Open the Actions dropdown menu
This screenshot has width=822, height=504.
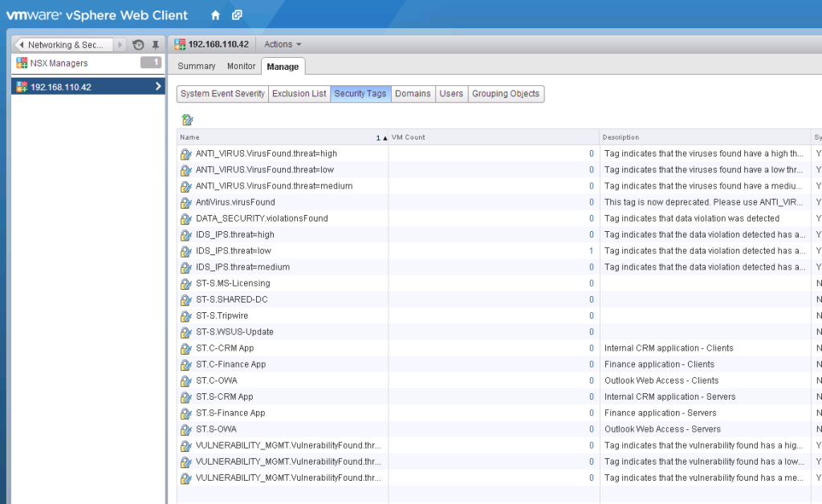point(283,44)
